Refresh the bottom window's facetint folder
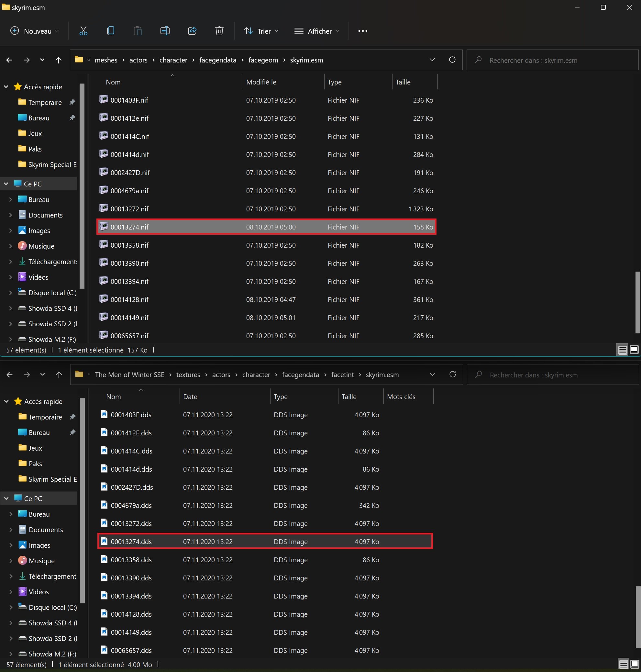The height and width of the screenshot is (672, 641). pyautogui.click(x=452, y=374)
